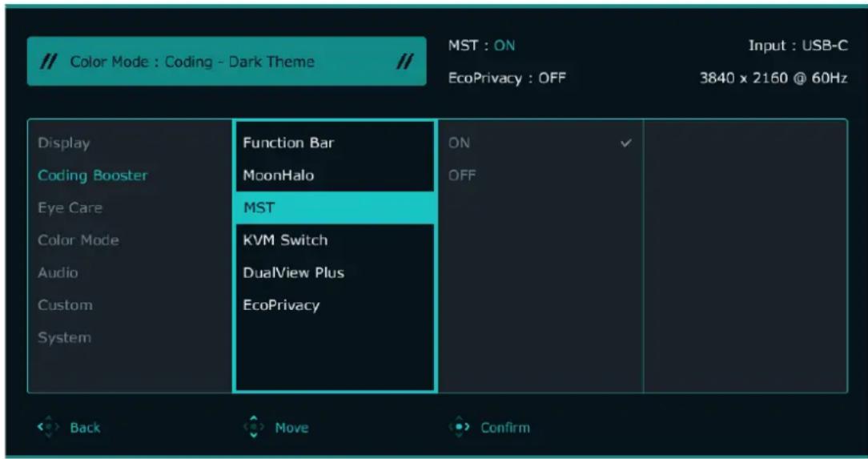
Task: Click the Input : USB-C status text
Action: (x=798, y=46)
